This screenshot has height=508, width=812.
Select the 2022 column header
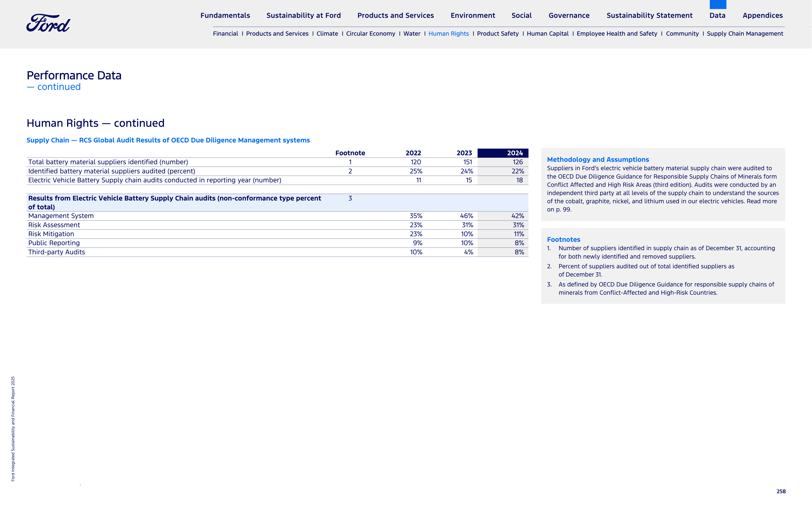[x=413, y=153]
